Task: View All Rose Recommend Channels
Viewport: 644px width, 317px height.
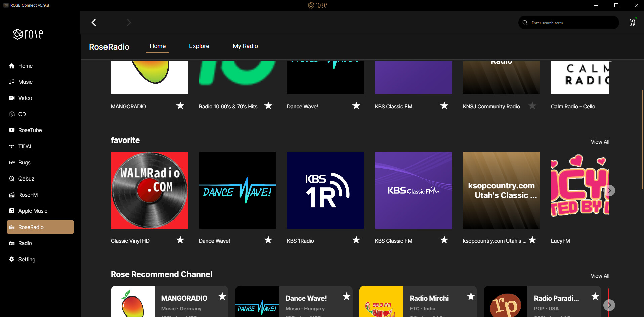Action: (x=600, y=276)
